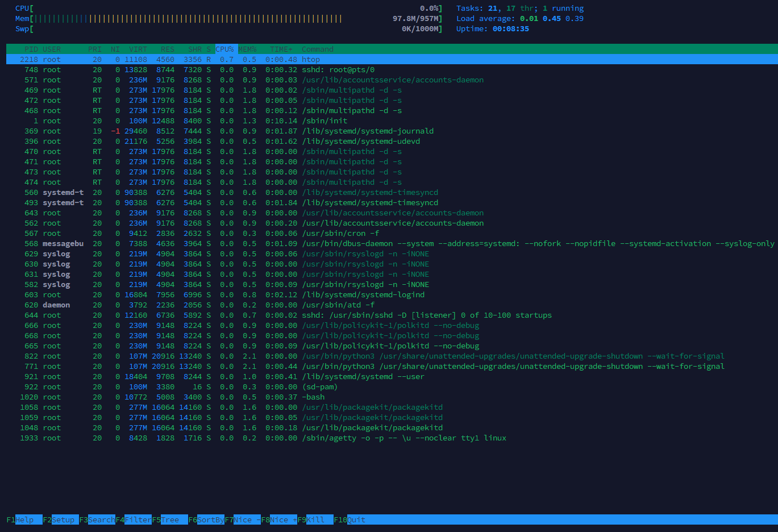The height and width of the screenshot is (532, 778).
Task: Sort by the RES column header
Action: pos(168,49)
